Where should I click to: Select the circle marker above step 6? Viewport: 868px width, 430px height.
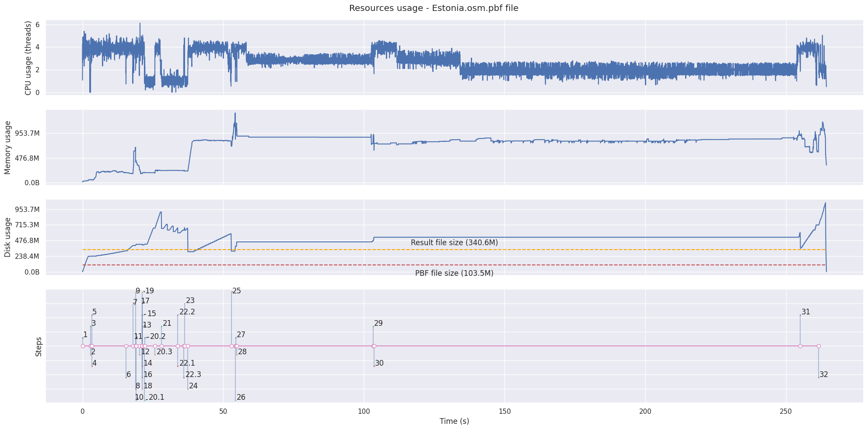tap(126, 346)
